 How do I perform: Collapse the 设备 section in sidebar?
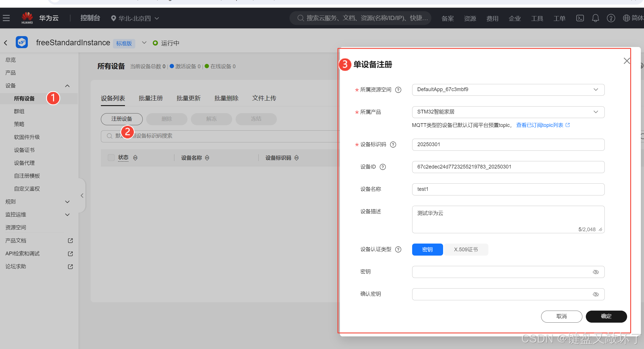pyautogui.click(x=67, y=86)
